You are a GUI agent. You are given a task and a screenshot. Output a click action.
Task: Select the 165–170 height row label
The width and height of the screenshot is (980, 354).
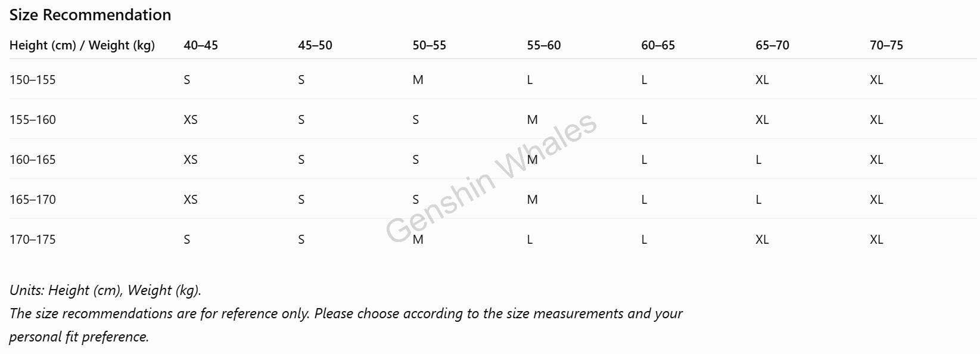point(33,200)
